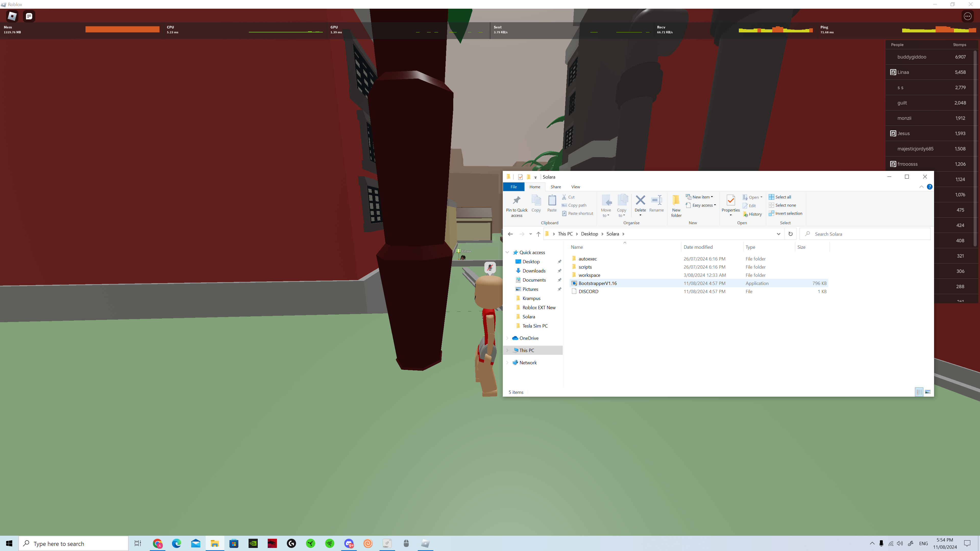Image resolution: width=980 pixels, height=551 pixels.
Task: Switch to large icons view toggle
Action: click(928, 392)
